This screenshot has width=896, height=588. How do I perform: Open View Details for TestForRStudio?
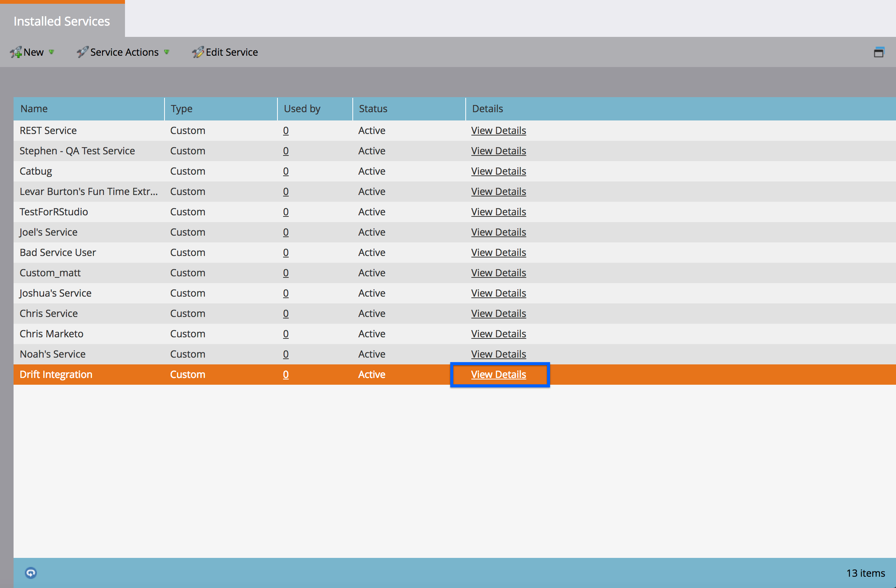498,212
